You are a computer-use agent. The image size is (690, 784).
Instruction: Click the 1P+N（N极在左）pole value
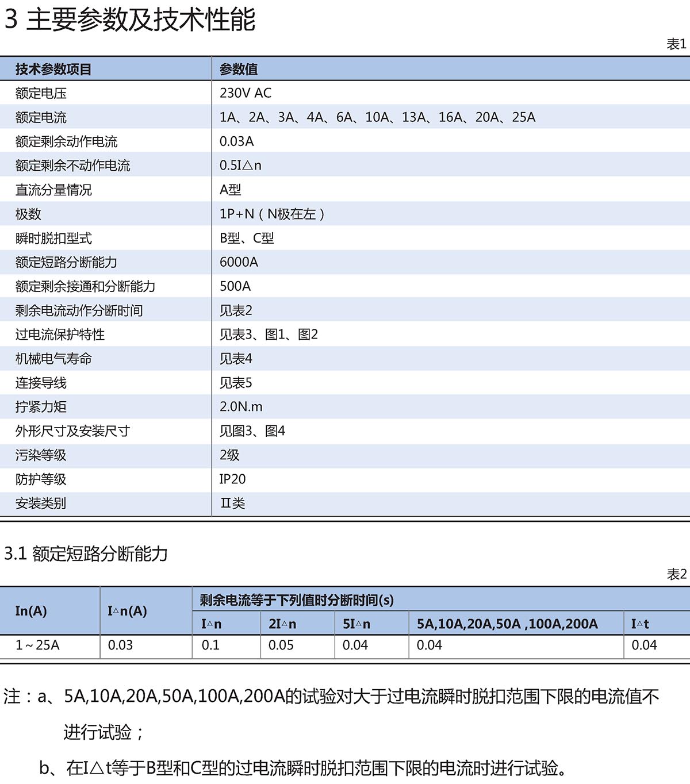(x=273, y=214)
